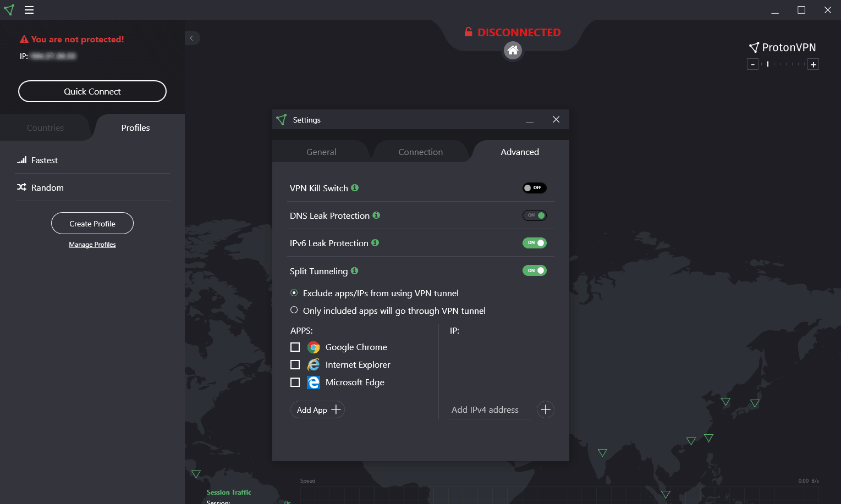Click the plus button to add IP

click(x=545, y=409)
